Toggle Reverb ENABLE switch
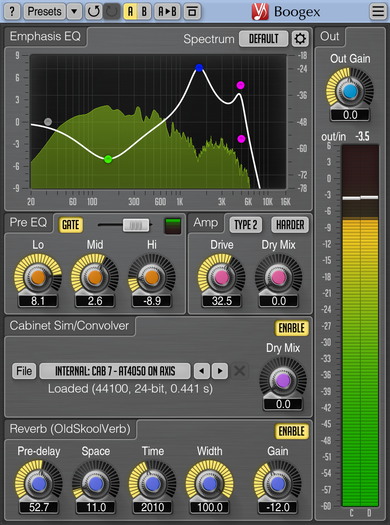 click(x=292, y=432)
